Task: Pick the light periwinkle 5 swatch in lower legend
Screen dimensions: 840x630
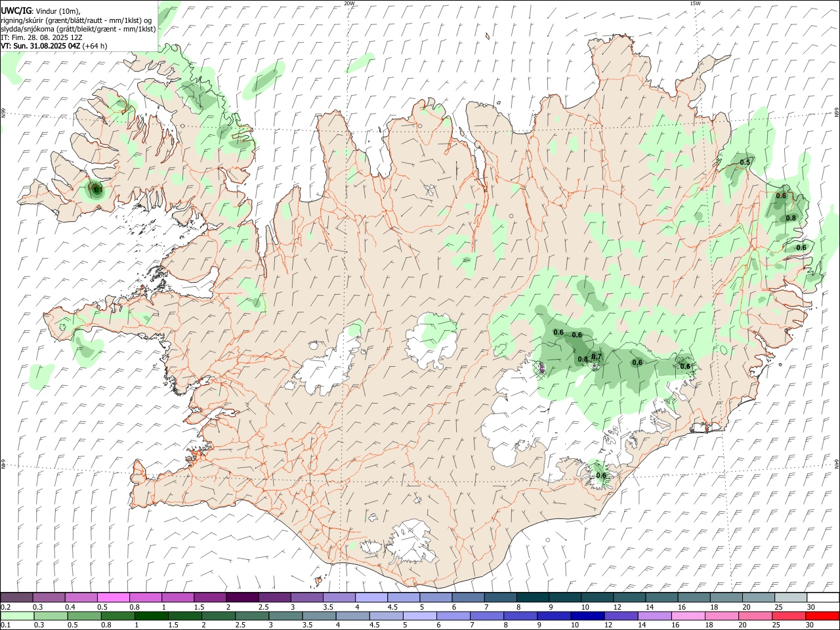Action: click(x=419, y=616)
